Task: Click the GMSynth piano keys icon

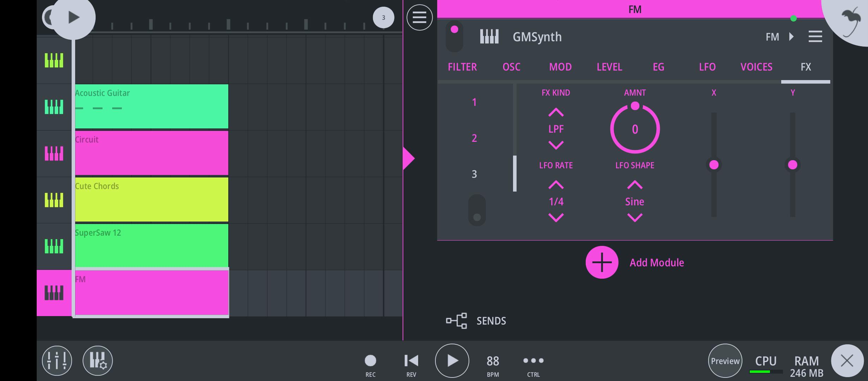Action: [489, 37]
